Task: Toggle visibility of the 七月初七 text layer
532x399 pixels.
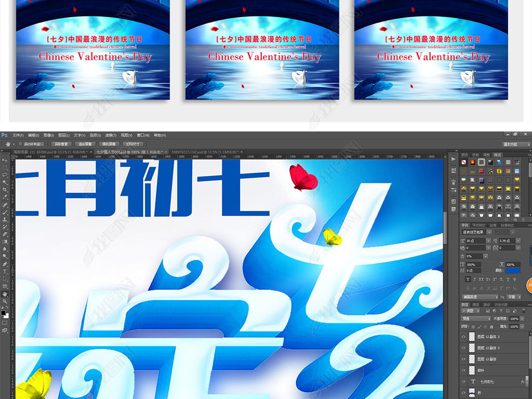Action: (463, 381)
